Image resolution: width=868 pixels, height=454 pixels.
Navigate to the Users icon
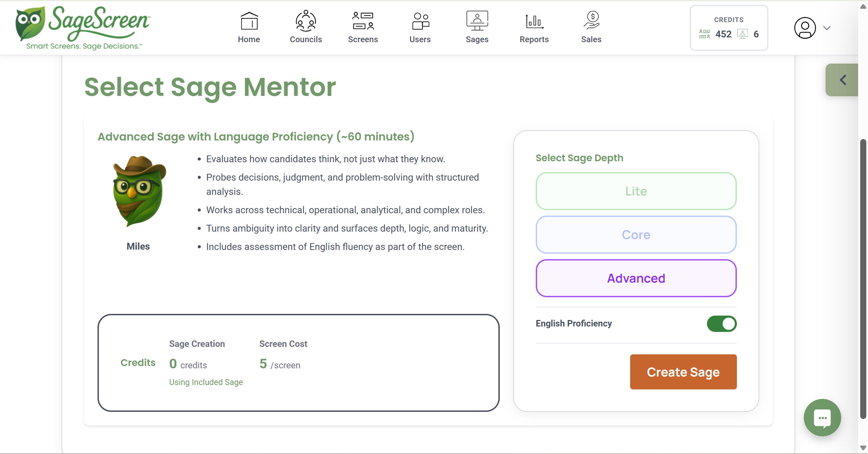[420, 21]
